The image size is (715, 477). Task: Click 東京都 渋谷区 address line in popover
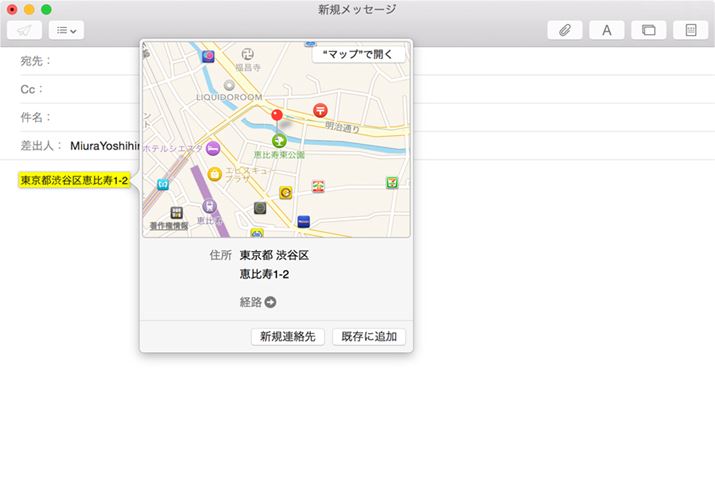tap(275, 255)
